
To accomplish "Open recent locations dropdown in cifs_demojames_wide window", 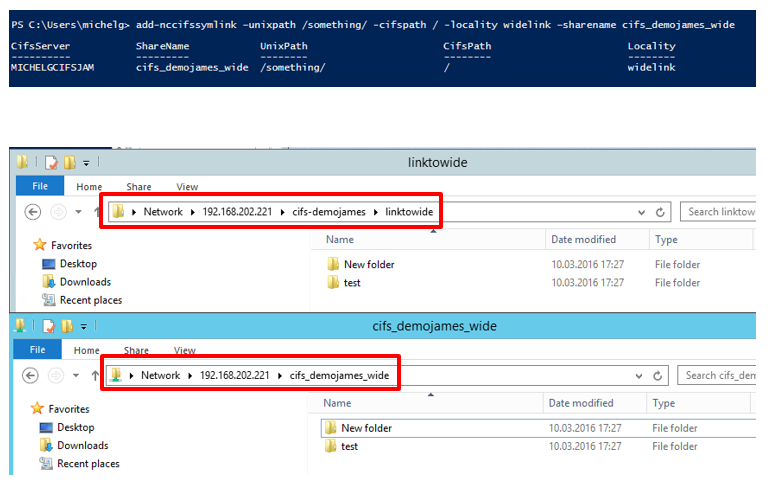I will pos(76,376).
